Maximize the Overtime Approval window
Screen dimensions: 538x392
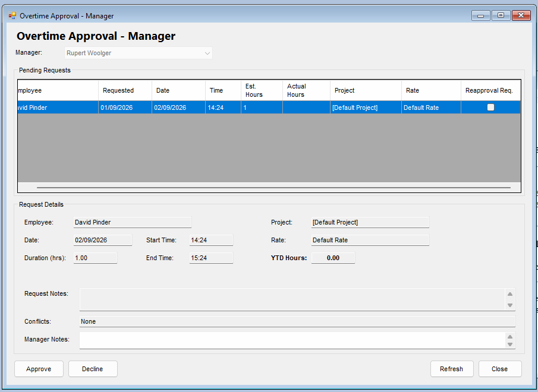tap(501, 15)
